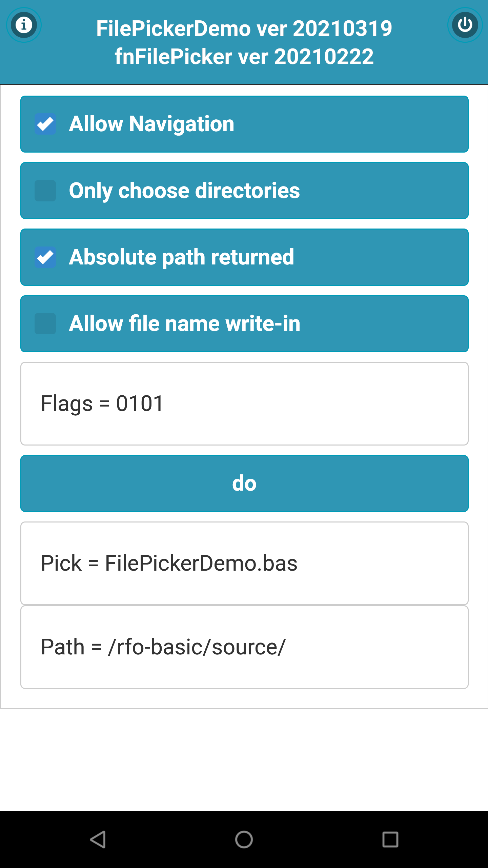Tap the Only choose directories label
Image resolution: width=488 pixels, height=868 pixels.
(x=184, y=191)
